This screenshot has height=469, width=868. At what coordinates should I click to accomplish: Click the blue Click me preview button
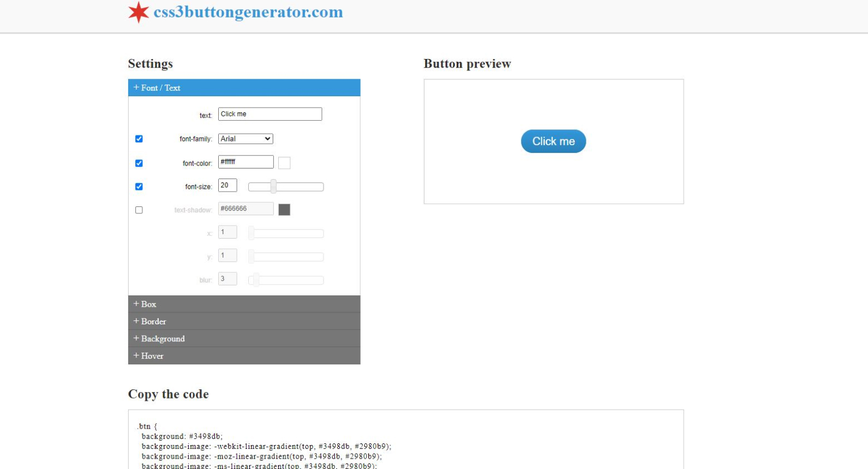point(553,141)
